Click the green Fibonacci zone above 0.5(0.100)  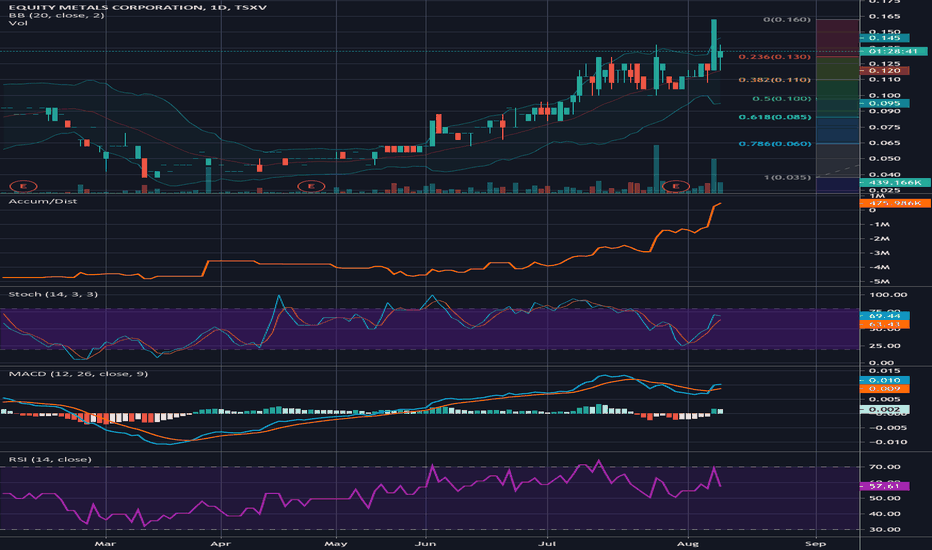pos(837,89)
